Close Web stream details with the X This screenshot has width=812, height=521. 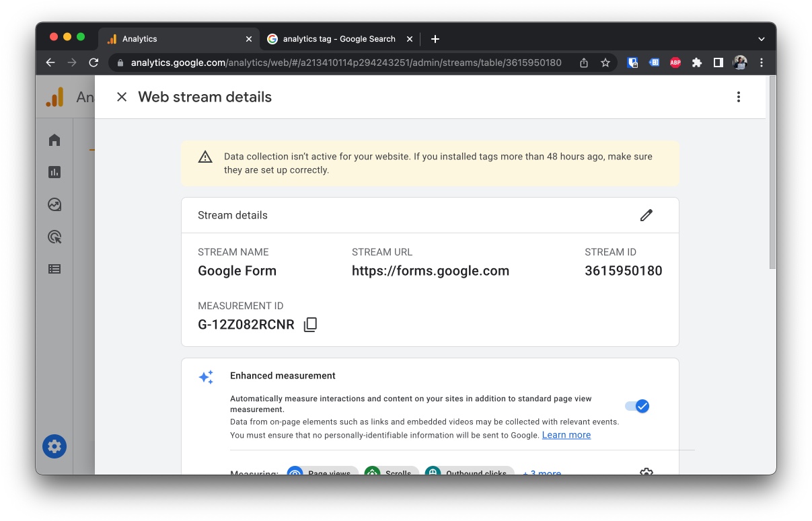pyautogui.click(x=121, y=97)
